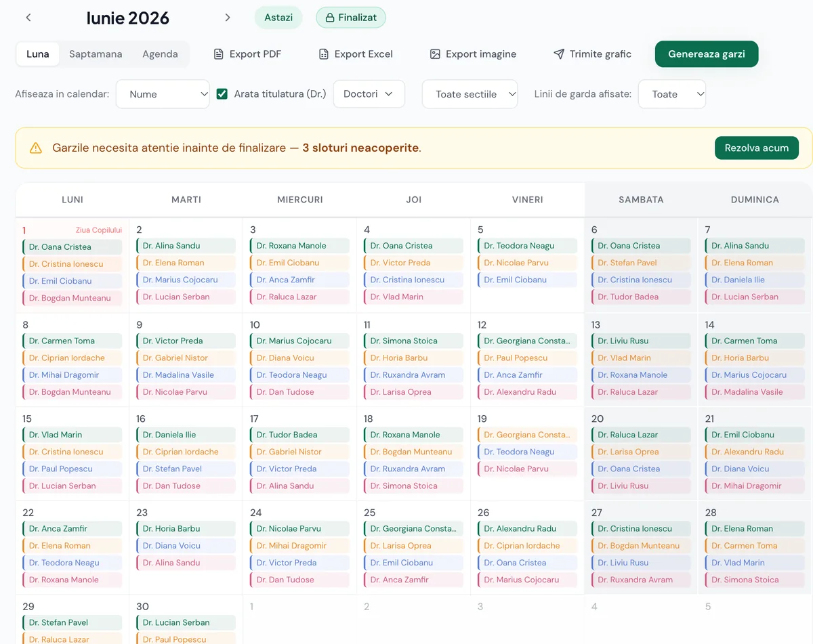
Task: Click the day number 19 cell
Action: [482, 419]
